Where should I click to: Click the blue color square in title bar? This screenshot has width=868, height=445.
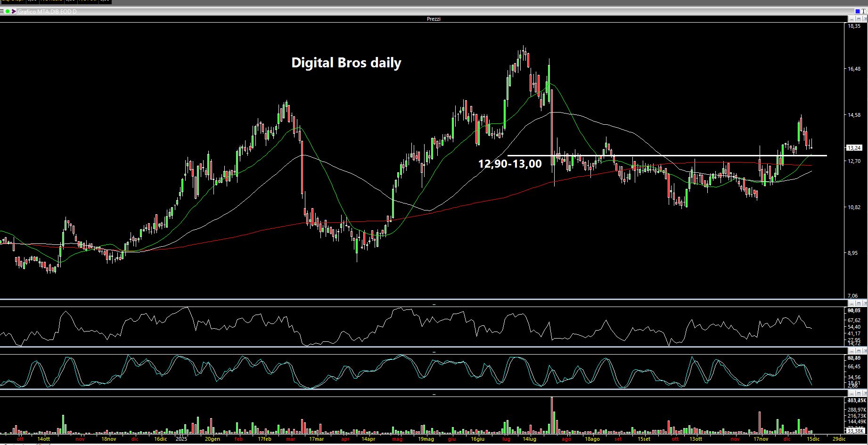pyautogui.click(x=858, y=11)
